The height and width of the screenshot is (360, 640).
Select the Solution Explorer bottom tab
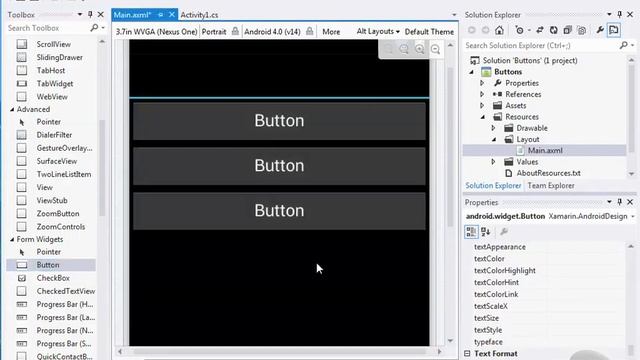493,186
